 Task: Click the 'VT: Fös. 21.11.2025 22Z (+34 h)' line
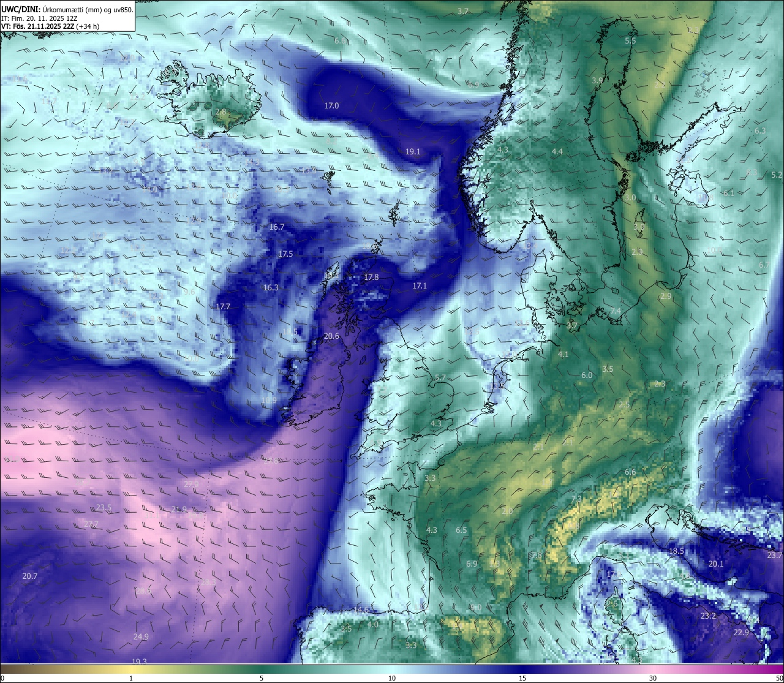[50, 26]
